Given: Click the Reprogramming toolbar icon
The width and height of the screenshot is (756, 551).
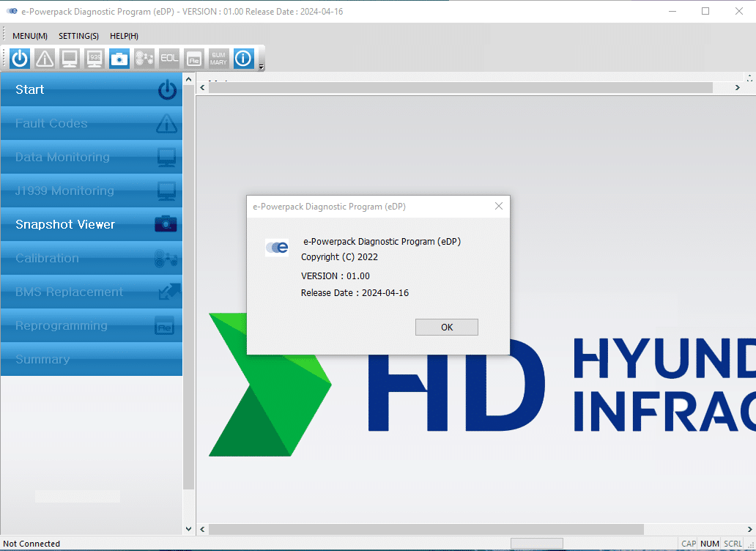Looking at the screenshot, I should [193, 59].
